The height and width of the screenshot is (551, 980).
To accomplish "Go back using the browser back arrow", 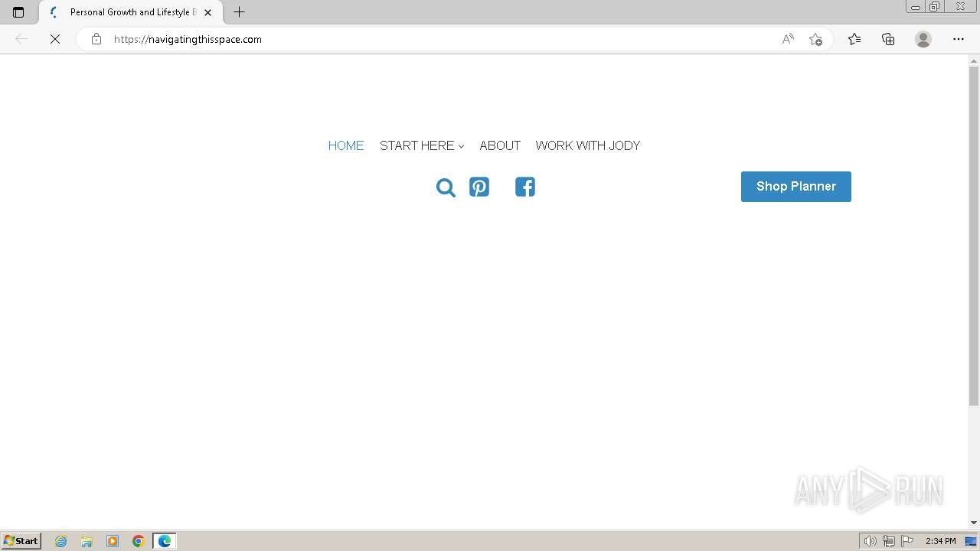I will pyautogui.click(x=21, y=39).
